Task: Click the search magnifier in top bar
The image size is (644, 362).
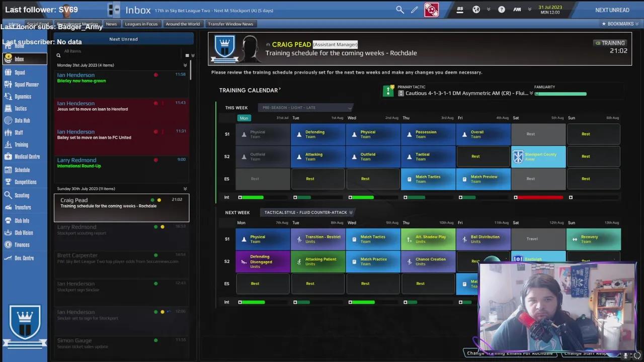Action: [399, 10]
